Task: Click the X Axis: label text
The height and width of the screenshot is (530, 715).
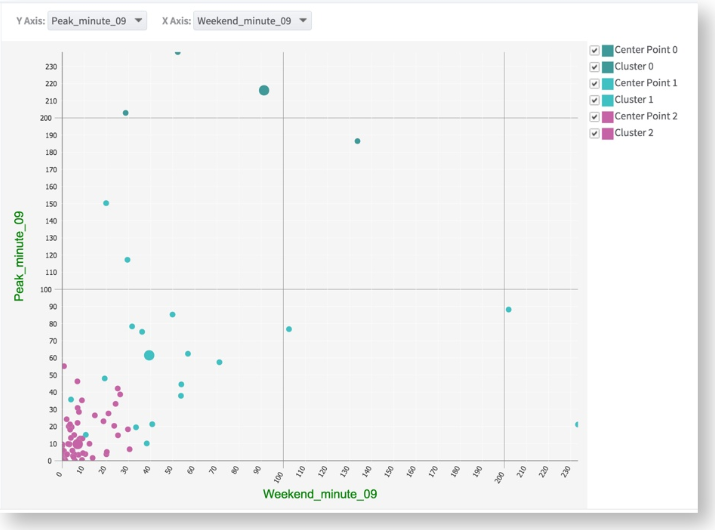Action: coord(176,21)
